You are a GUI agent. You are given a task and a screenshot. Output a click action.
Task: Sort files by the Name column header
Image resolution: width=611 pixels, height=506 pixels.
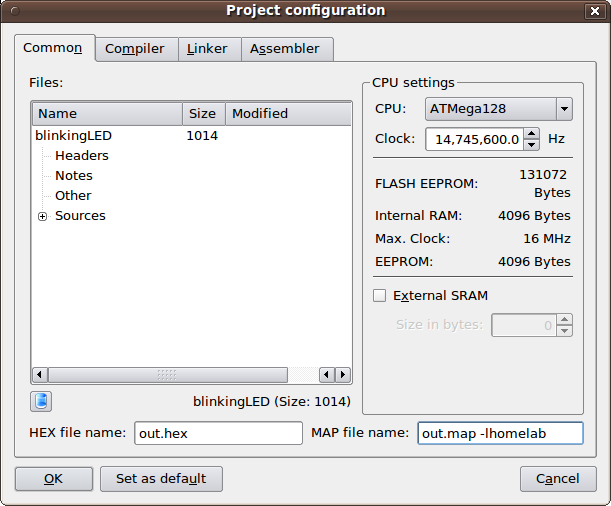(106, 113)
